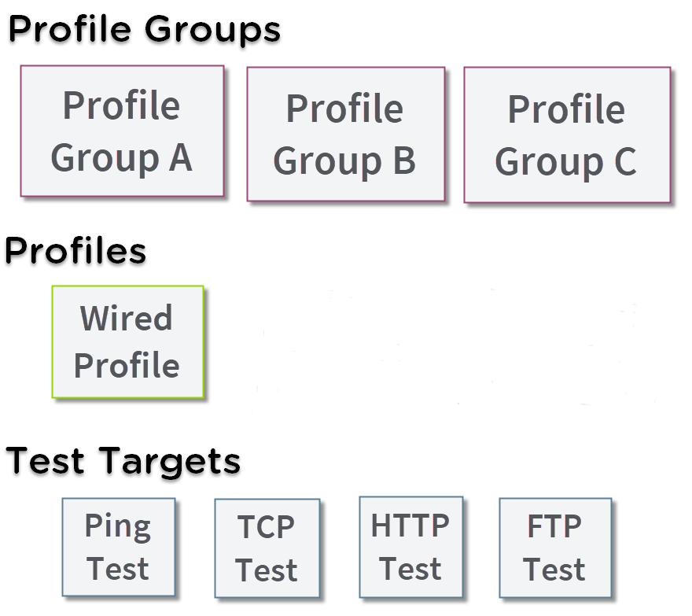The image size is (692, 616).
Task: Click the letter A in Profile Group A
Action: (x=181, y=157)
